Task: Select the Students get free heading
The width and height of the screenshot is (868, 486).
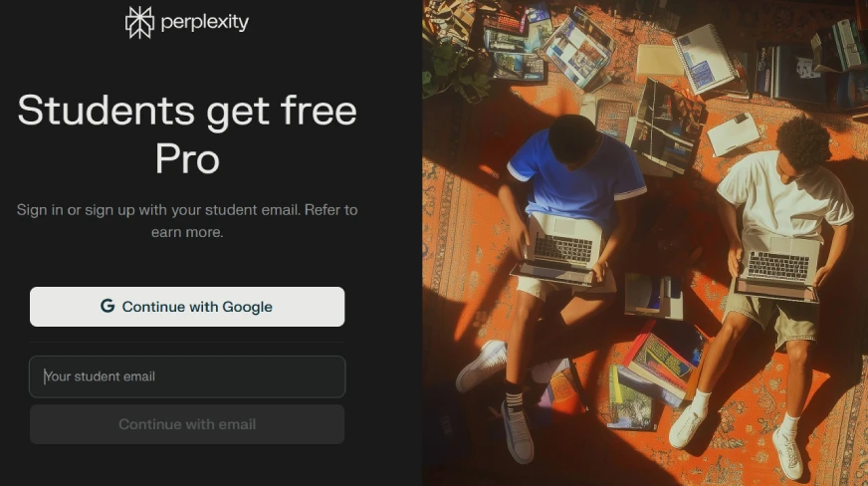Action: (187, 111)
